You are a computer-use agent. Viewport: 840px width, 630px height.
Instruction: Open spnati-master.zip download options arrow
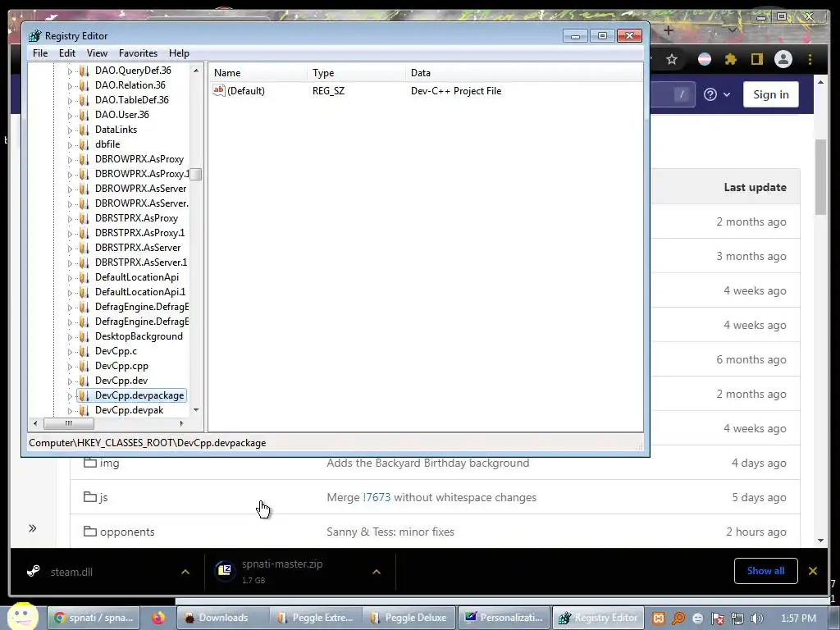click(377, 572)
